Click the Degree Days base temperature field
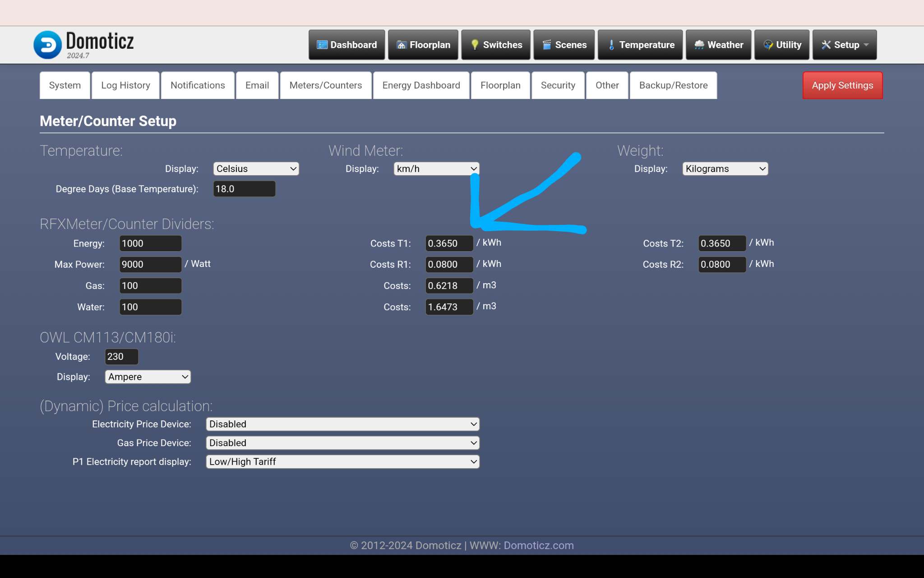Image resolution: width=924 pixels, height=578 pixels. click(244, 189)
